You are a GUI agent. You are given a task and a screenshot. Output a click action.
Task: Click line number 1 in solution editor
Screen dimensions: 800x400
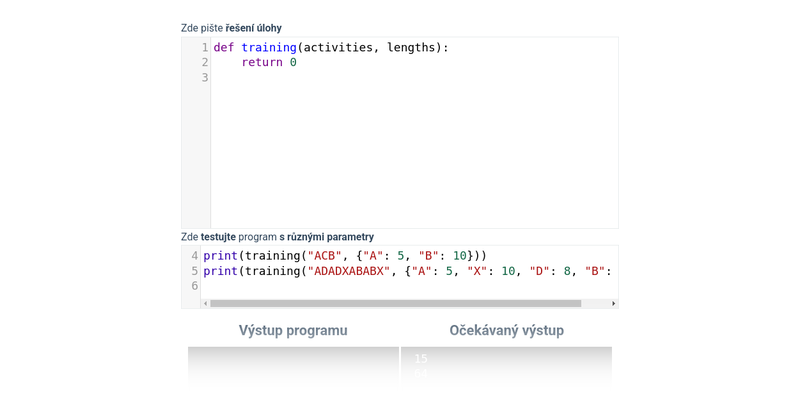[204, 47]
